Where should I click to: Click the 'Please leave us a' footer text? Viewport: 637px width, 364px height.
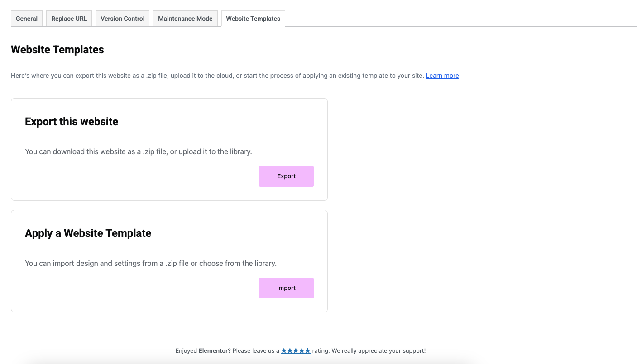[255, 350]
